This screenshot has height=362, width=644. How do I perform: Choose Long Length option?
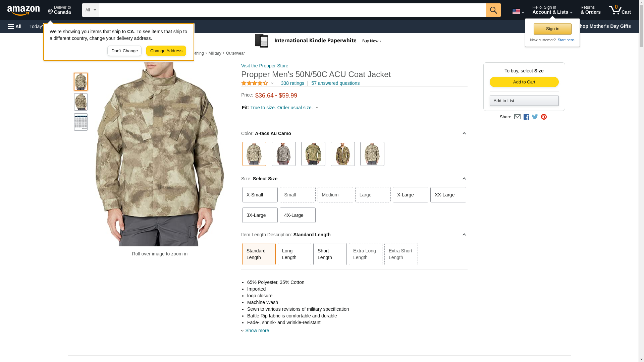[294, 254]
